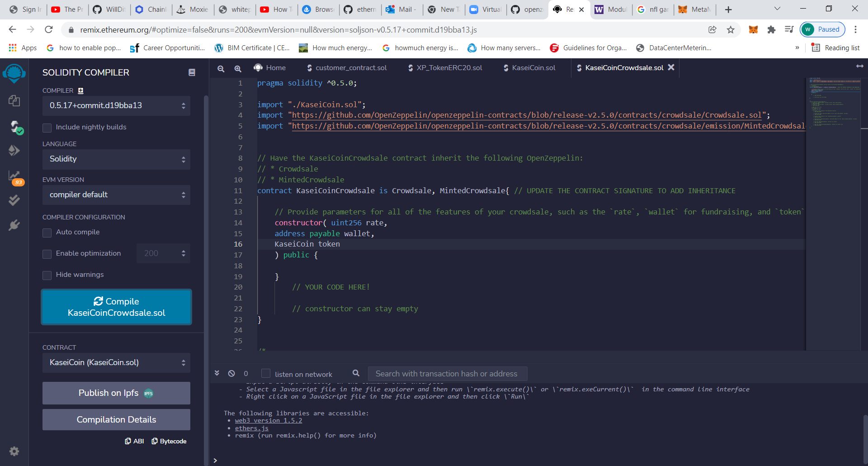Clear the terminal console
Screen dimensions: 868x466
coord(231,373)
